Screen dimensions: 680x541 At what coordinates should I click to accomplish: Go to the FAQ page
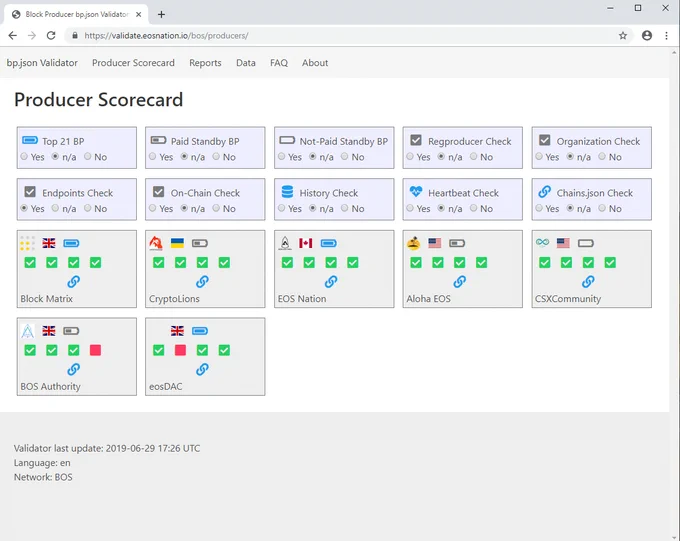click(x=279, y=63)
